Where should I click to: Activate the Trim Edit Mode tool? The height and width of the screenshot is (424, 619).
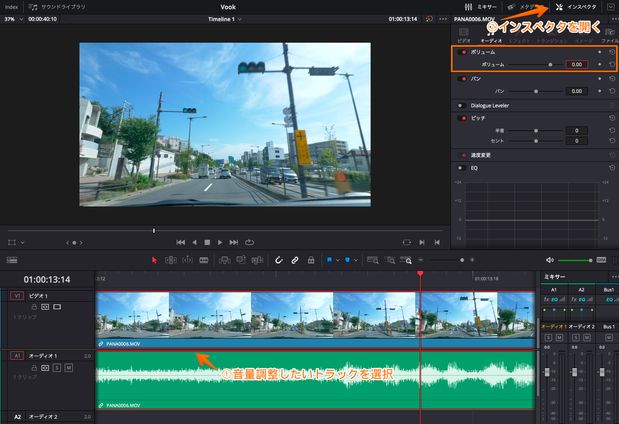click(x=171, y=260)
